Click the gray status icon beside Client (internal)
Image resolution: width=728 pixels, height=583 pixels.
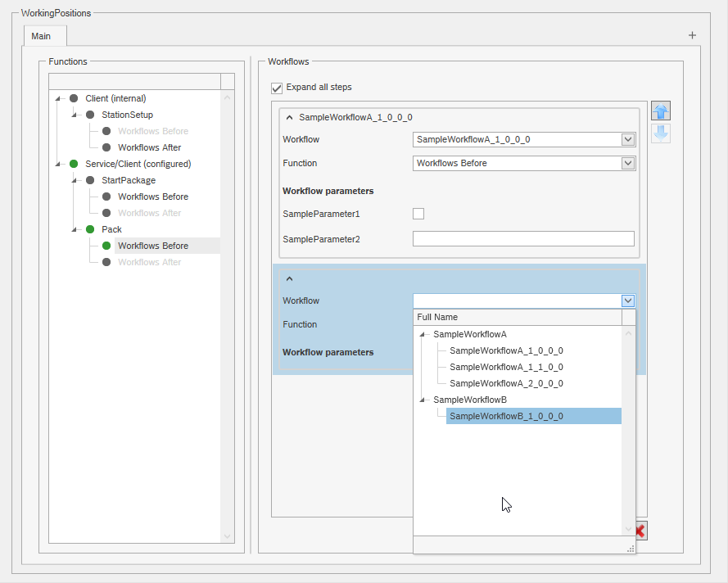(73, 98)
